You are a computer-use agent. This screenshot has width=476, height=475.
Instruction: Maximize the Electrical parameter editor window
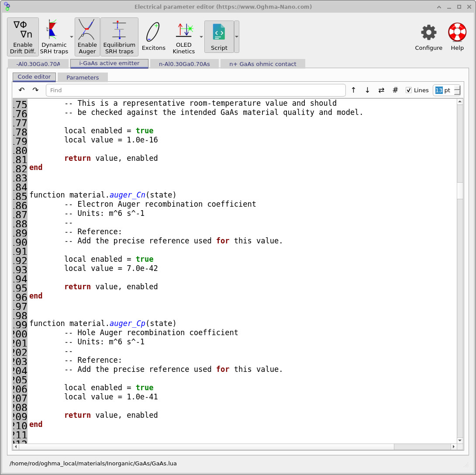pos(459,7)
